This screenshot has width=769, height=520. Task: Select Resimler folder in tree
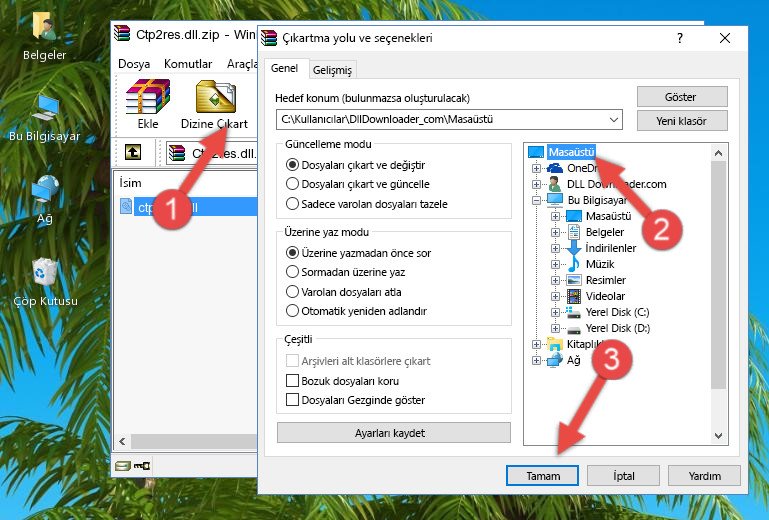(596, 280)
